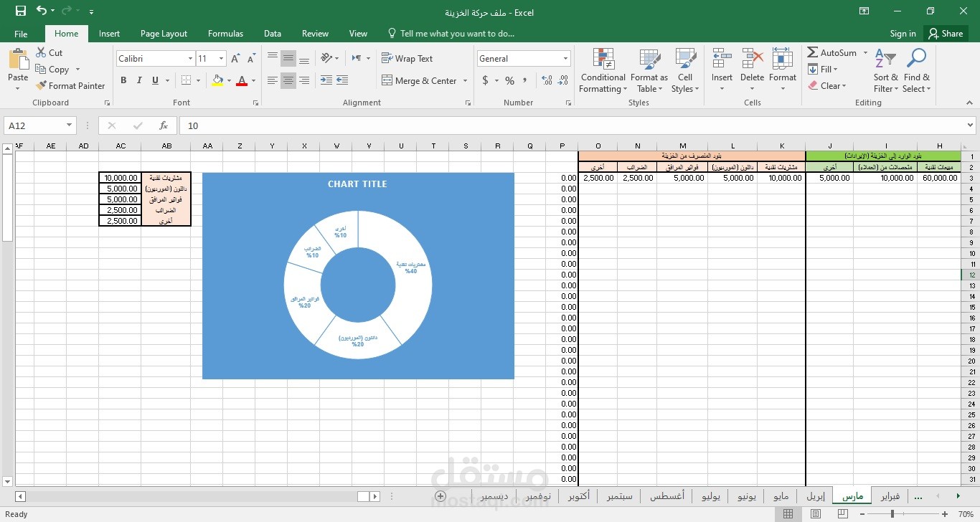
Task: Apply the red font color
Action: click(x=242, y=80)
